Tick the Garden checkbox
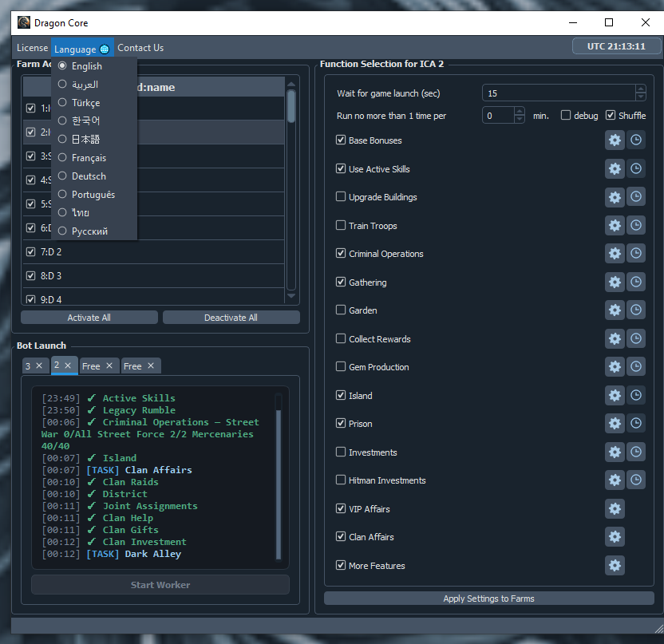 pyautogui.click(x=341, y=310)
